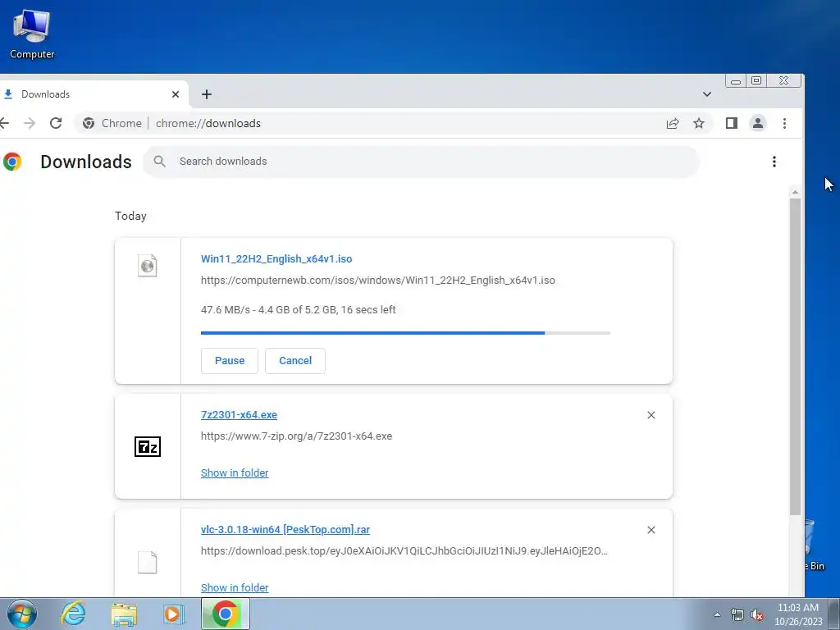Open the Computer desktop icon
This screenshot has height=630, width=840.
click(x=32, y=34)
